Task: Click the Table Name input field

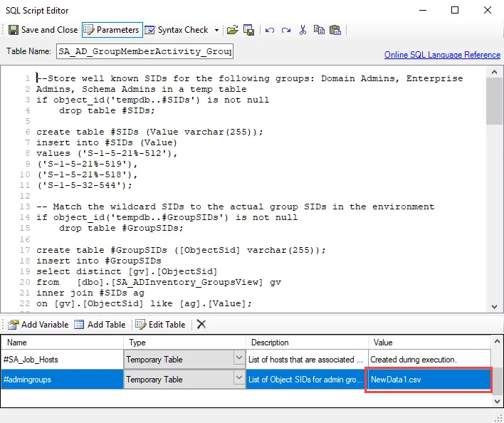Action: coord(145,51)
